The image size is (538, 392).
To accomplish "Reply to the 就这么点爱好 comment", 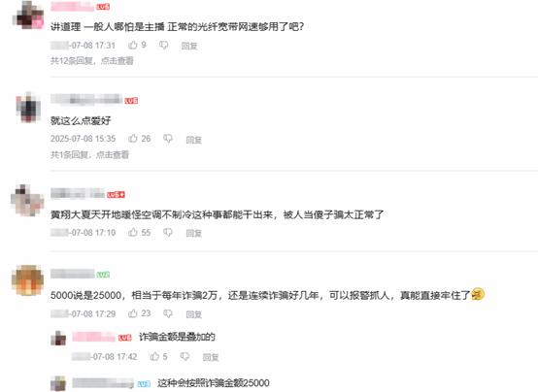I will click(x=194, y=140).
